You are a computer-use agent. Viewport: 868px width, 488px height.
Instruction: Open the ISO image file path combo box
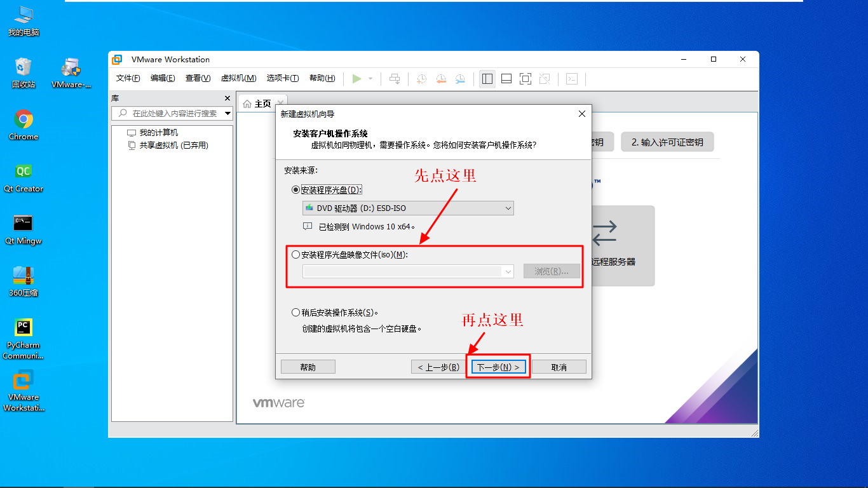coord(408,271)
